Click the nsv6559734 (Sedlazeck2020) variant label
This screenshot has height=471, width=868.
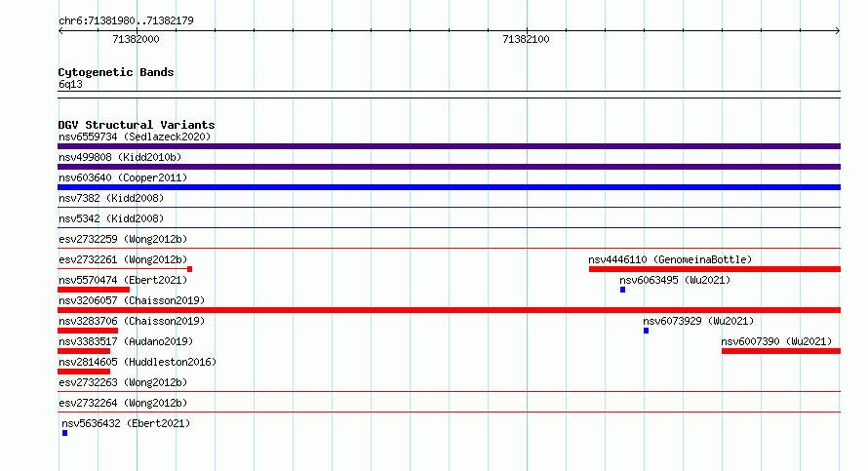coord(135,137)
